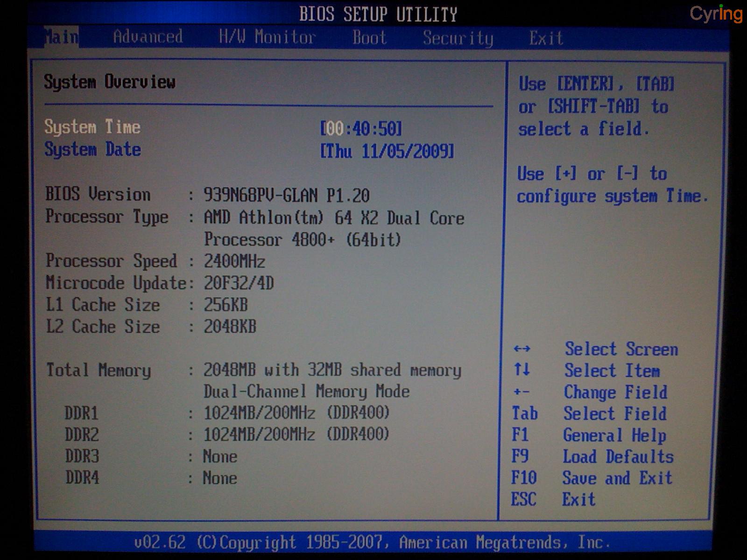Click the Select Field help entry
The image size is (747, 560).
pyautogui.click(x=615, y=413)
